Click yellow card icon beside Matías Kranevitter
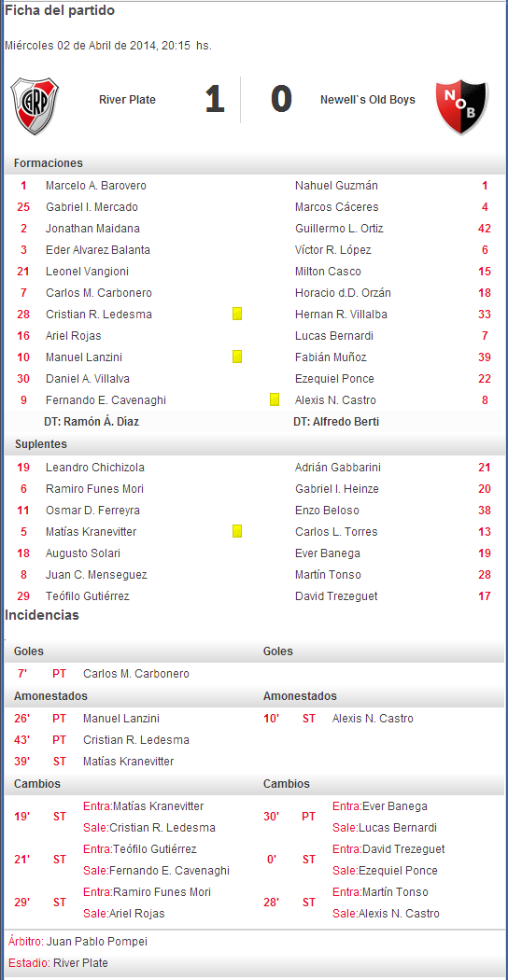The height and width of the screenshot is (980, 508). coord(237,531)
